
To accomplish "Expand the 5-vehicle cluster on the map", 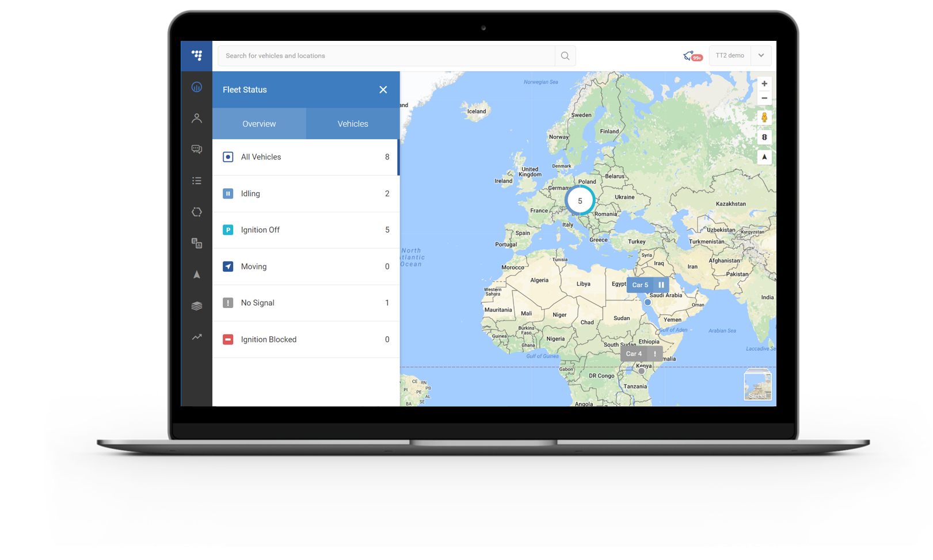I will [580, 201].
